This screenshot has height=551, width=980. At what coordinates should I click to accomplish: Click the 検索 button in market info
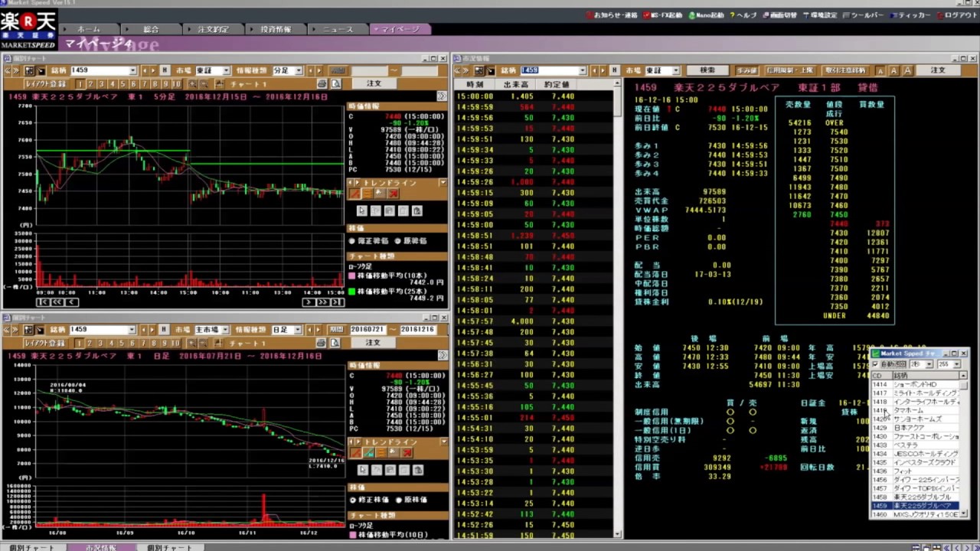click(707, 70)
